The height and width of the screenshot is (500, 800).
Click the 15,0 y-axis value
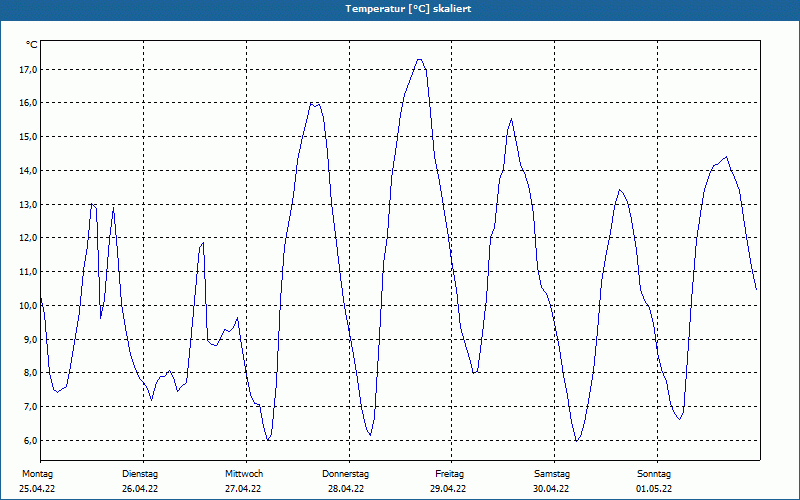coord(28,137)
